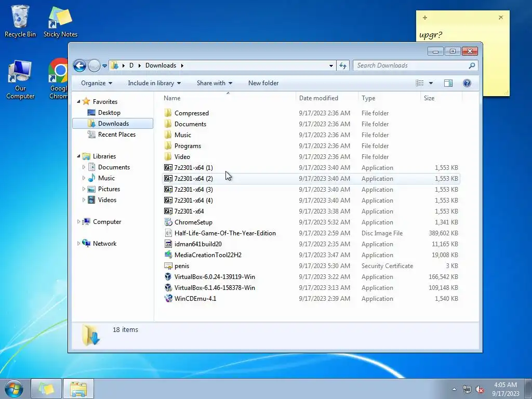Viewport: 532px width, 399px height.
Task: Go back with the Explorer back arrow
Action: pyautogui.click(x=79, y=65)
